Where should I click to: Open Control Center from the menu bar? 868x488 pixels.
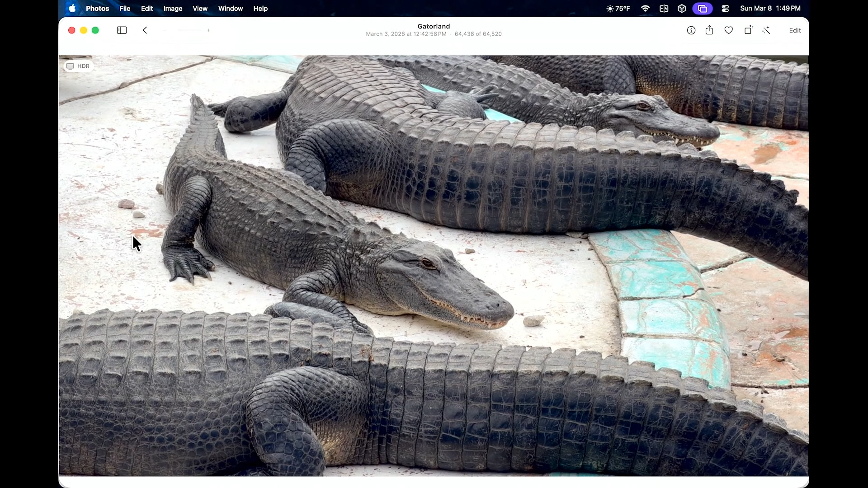click(725, 8)
